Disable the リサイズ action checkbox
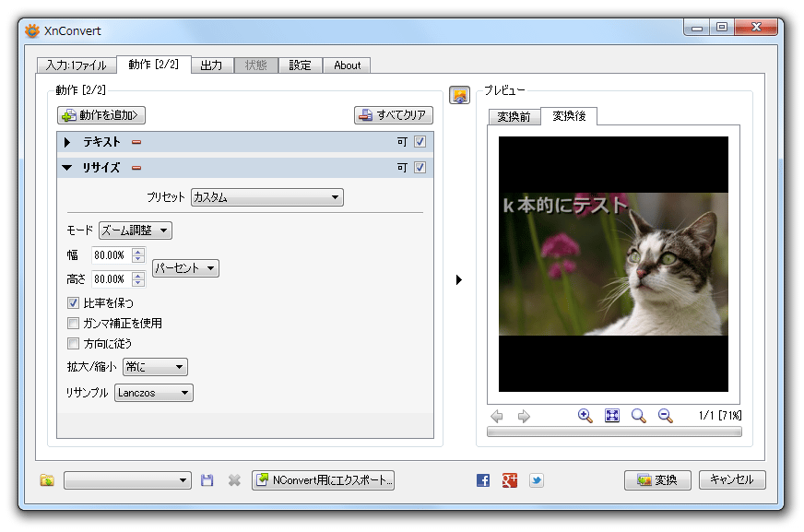Screen dimensions: 804x532 point(420,168)
